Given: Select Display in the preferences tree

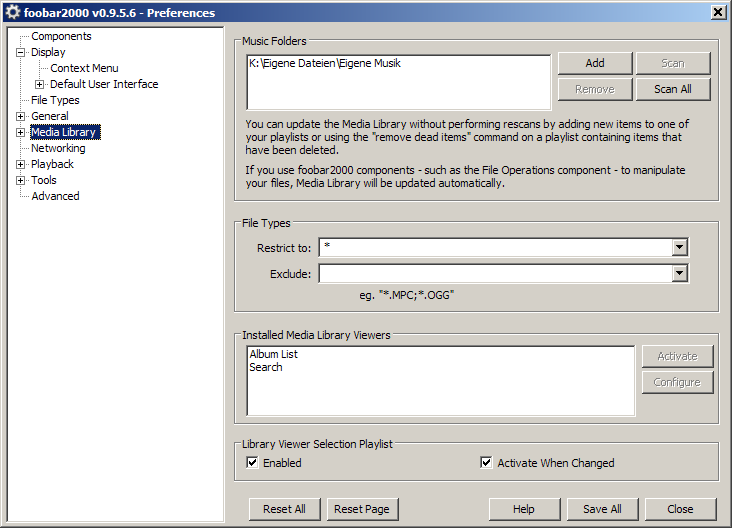Looking at the screenshot, I should click(48, 52).
